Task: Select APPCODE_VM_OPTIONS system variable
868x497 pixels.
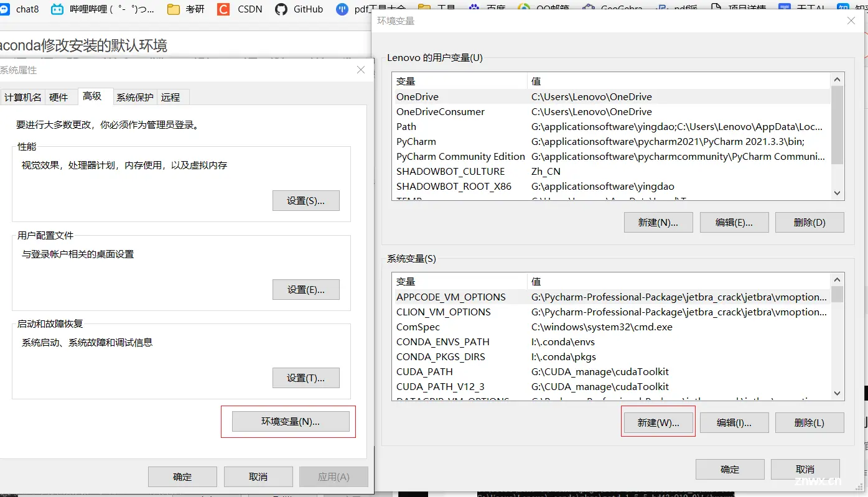Action: pyautogui.click(x=612, y=297)
